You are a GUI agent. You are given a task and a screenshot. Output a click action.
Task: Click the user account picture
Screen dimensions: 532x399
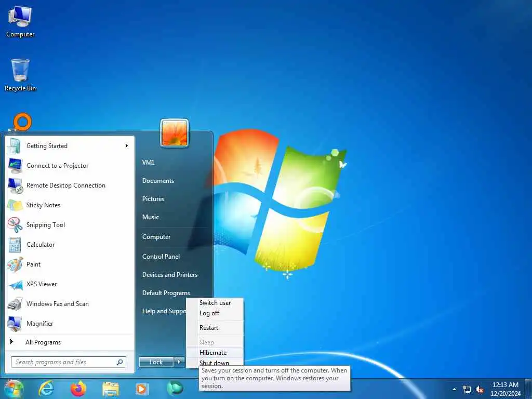(x=175, y=133)
